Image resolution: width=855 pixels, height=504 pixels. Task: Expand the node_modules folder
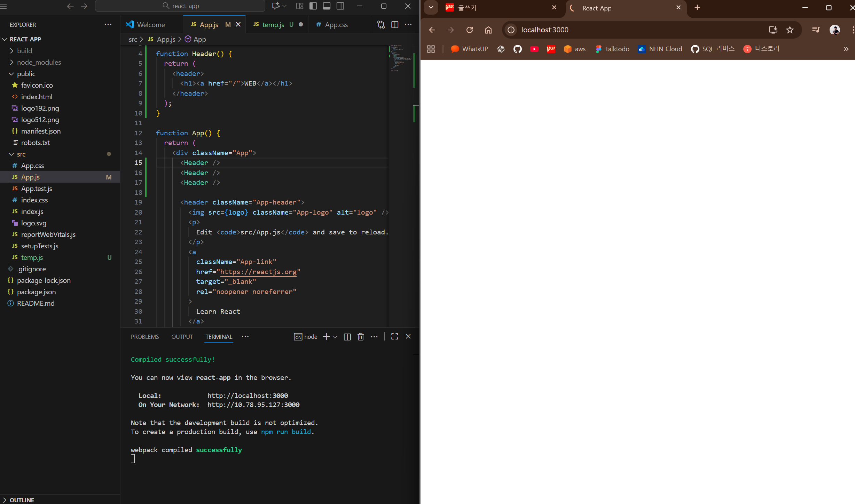(39, 62)
